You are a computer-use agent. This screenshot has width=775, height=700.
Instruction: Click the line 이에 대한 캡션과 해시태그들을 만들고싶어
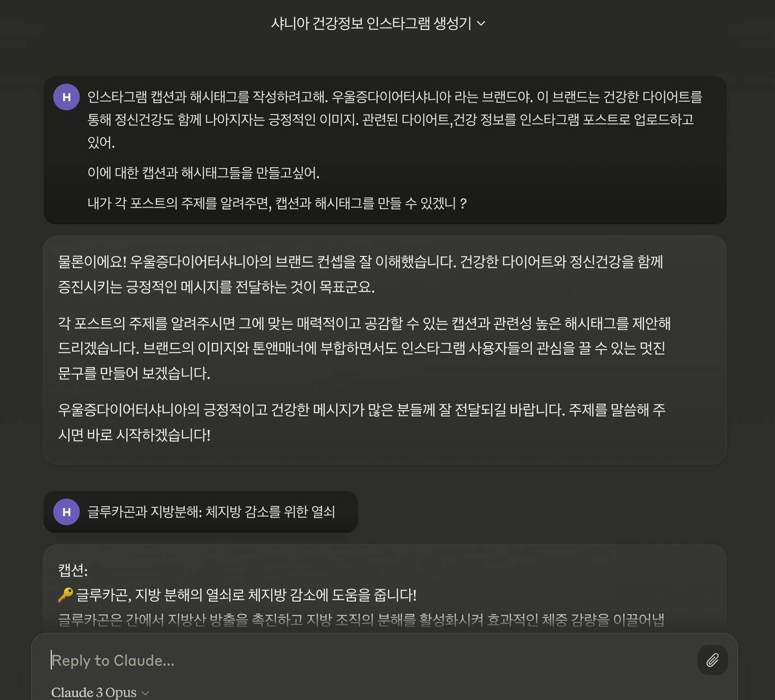click(203, 173)
